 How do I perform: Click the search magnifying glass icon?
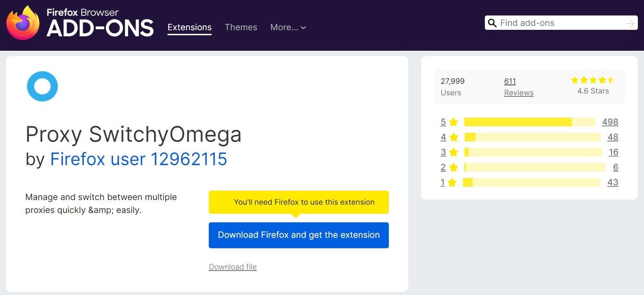(492, 23)
